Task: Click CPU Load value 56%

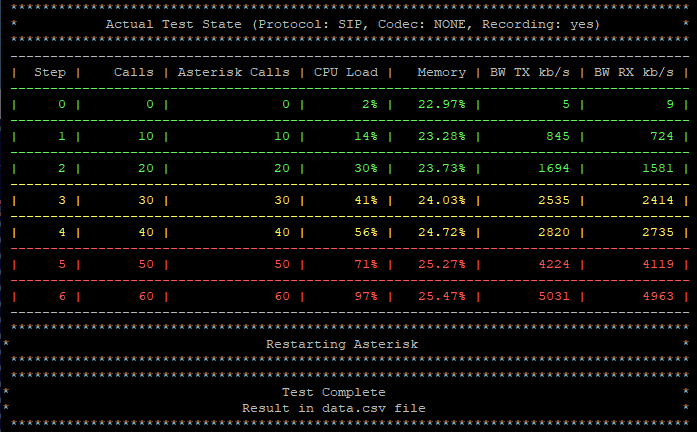Action: [x=366, y=232]
